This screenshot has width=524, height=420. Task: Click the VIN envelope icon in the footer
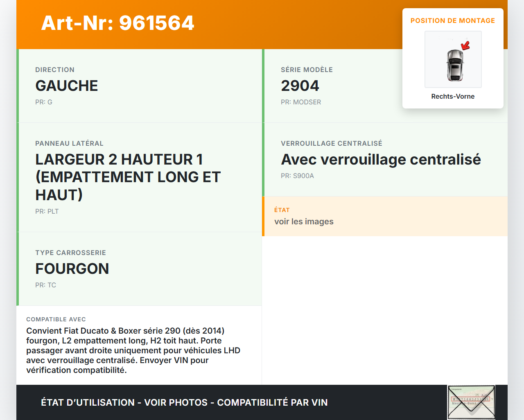tap(471, 402)
